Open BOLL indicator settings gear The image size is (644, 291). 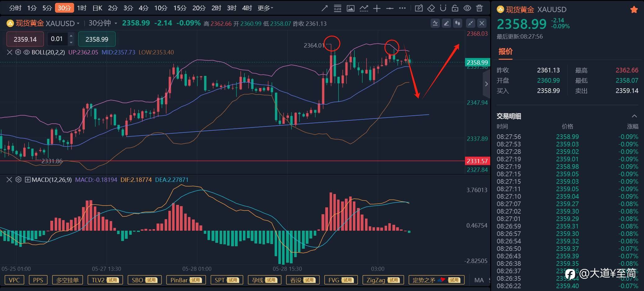18,52
